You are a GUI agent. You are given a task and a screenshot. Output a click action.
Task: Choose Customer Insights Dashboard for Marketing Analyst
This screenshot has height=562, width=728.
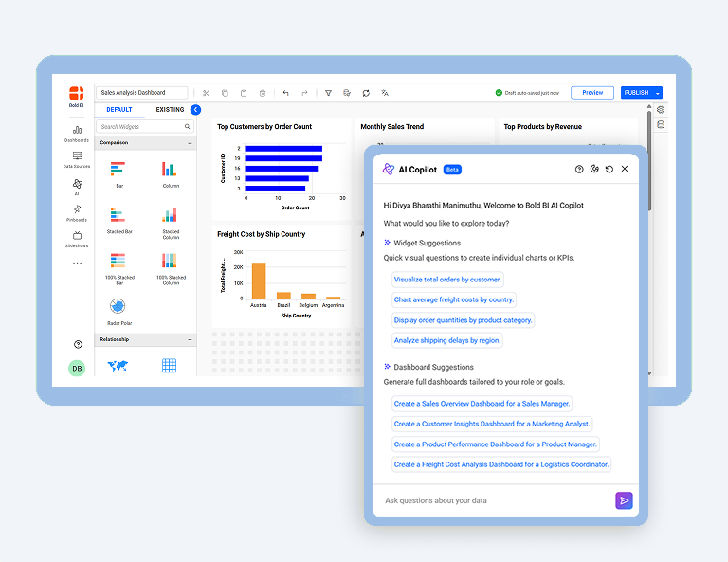(x=492, y=424)
